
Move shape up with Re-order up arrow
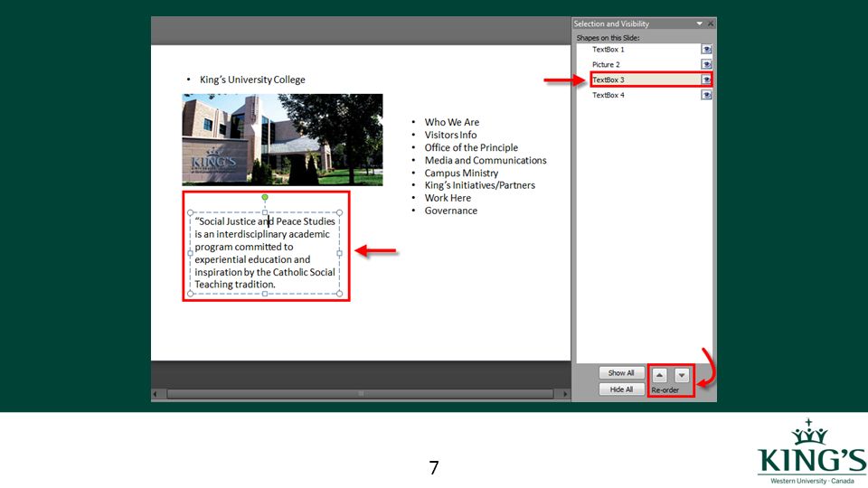(659, 375)
